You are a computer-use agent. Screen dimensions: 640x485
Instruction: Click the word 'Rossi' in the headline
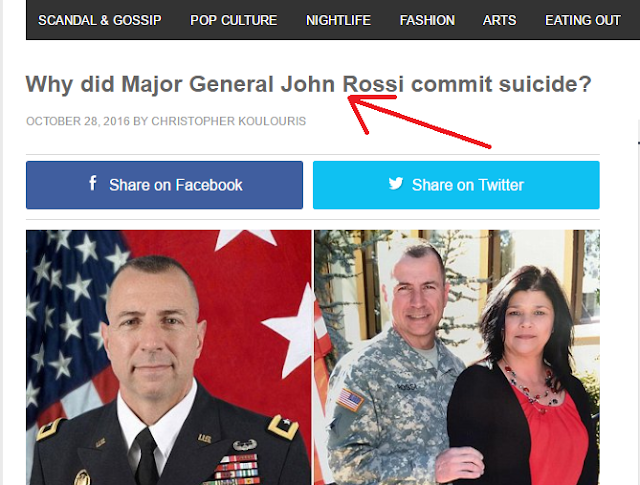pos(373,84)
